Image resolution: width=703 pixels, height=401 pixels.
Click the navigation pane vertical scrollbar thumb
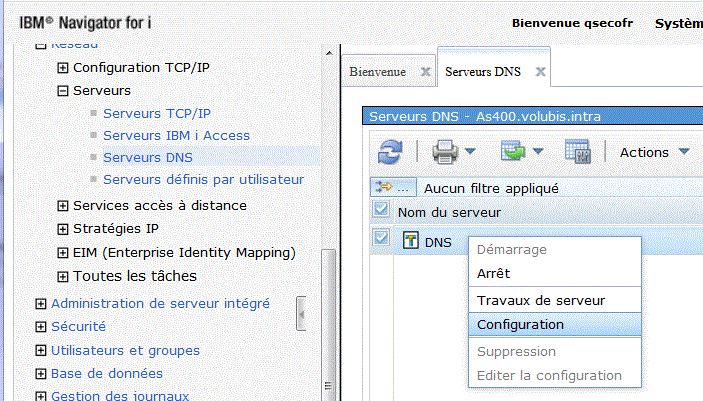tap(329, 325)
